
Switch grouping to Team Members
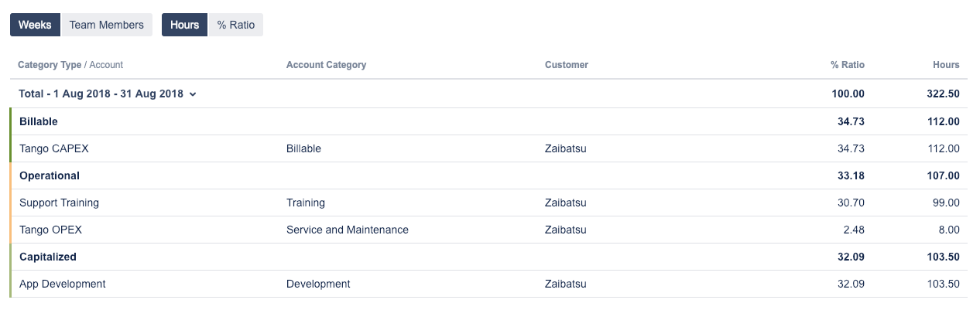pyautogui.click(x=107, y=25)
